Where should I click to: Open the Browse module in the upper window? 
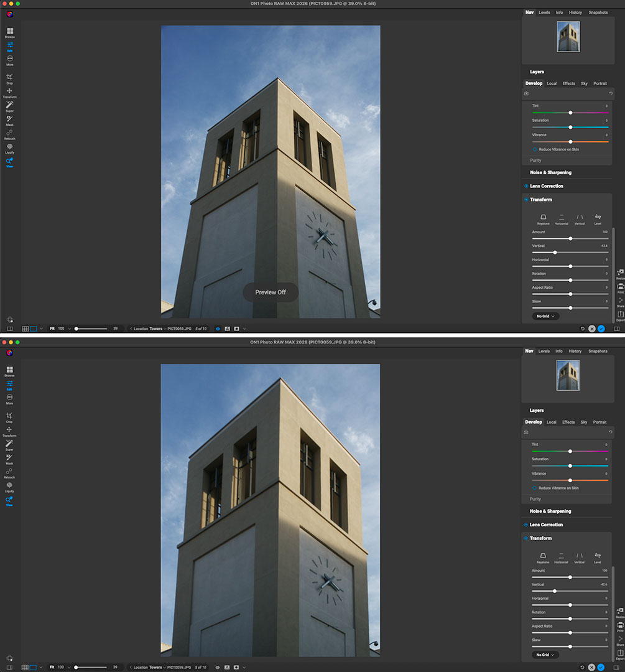[9, 32]
